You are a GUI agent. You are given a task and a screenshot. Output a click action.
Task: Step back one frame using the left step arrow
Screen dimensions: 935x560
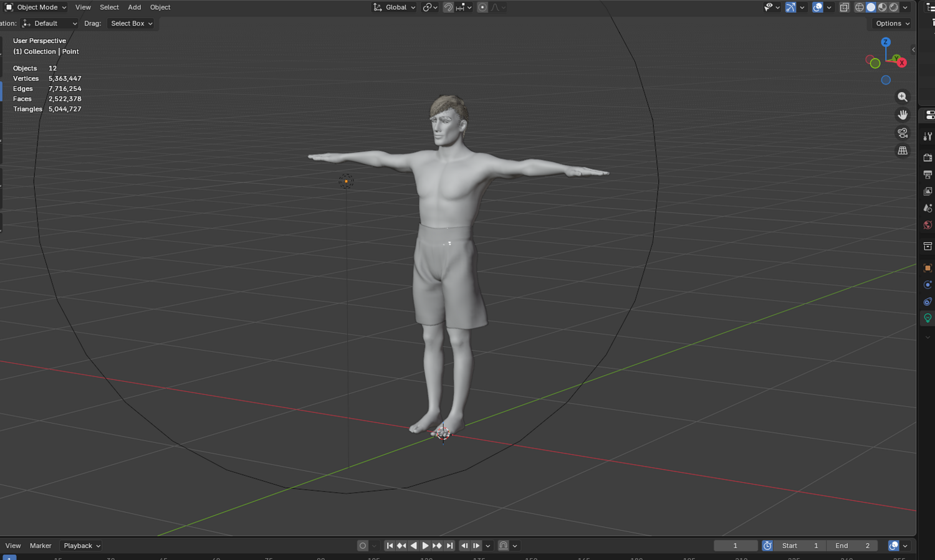464,546
